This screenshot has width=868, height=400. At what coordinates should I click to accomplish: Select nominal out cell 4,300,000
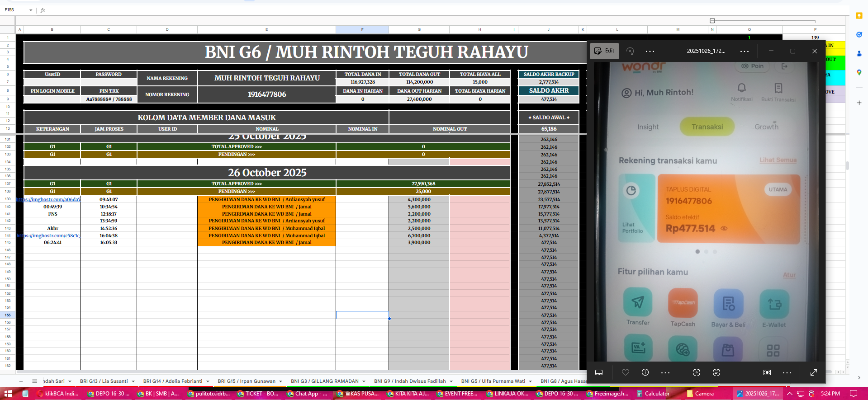(419, 199)
